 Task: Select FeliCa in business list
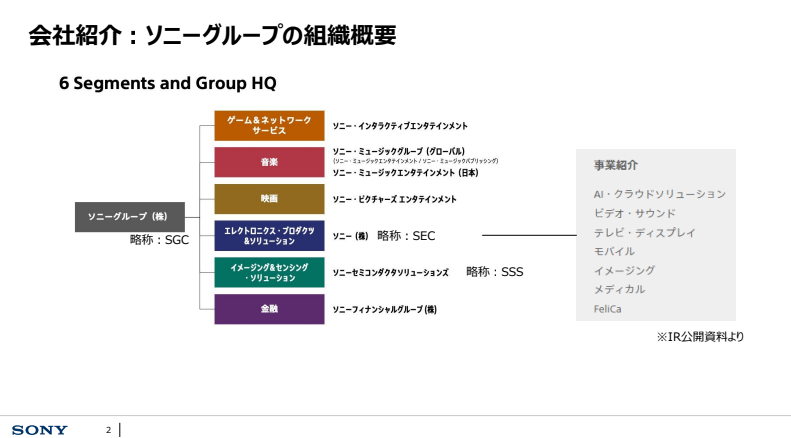[607, 309]
